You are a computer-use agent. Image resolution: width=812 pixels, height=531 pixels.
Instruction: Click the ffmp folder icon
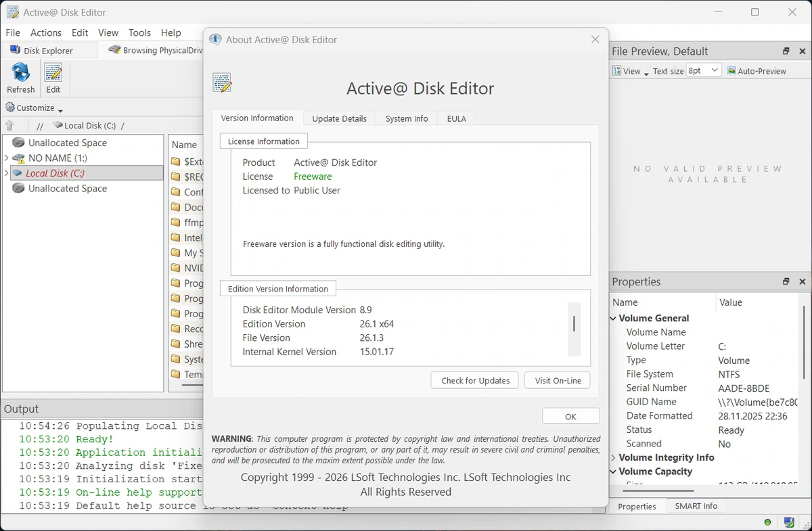pos(176,223)
